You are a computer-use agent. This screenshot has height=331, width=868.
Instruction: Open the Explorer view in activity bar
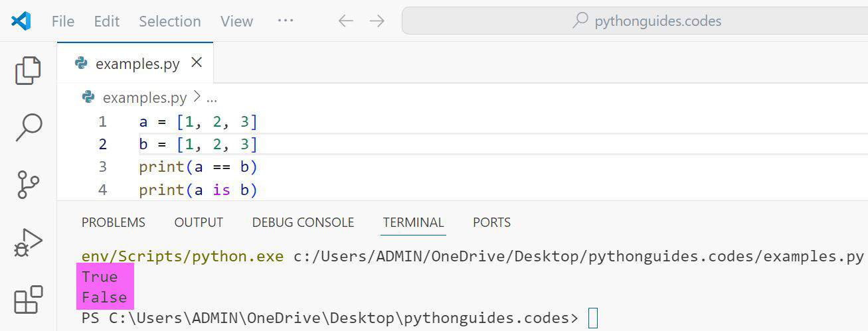(28, 70)
